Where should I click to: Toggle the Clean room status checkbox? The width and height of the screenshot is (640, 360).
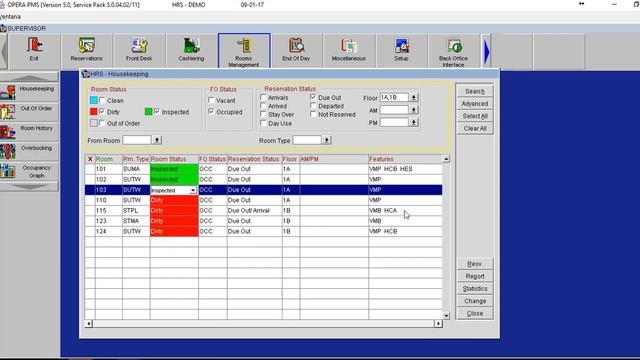pyautogui.click(x=102, y=100)
